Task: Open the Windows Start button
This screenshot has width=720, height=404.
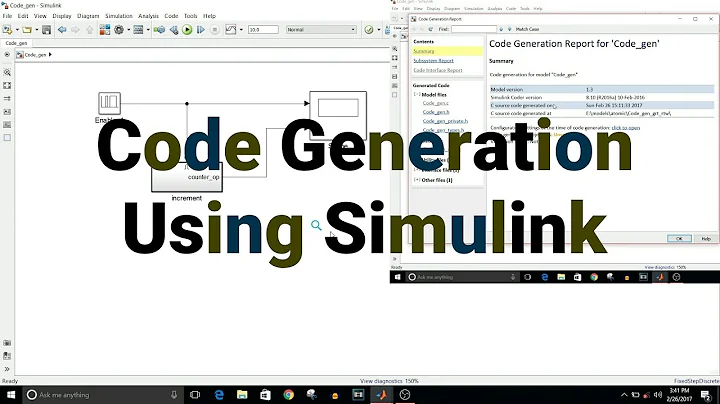Action: 10,395
